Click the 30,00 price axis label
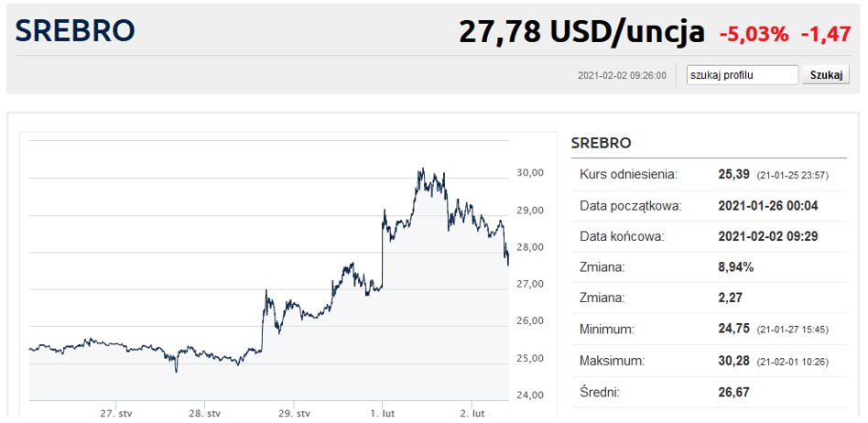868x423 pixels. [532, 173]
